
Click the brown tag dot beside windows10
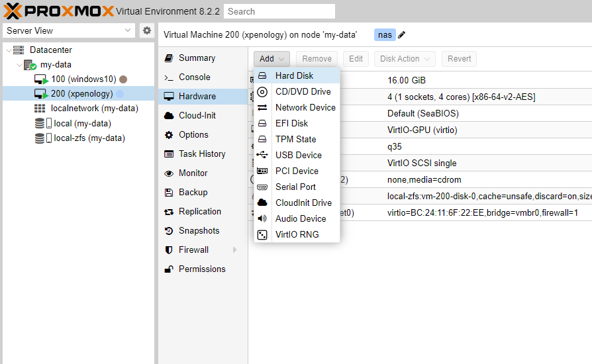[x=123, y=79]
